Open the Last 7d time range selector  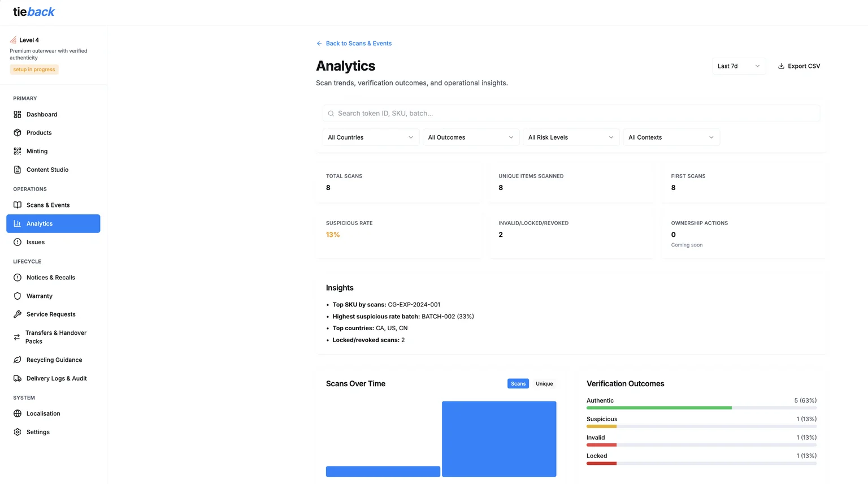[738, 66]
